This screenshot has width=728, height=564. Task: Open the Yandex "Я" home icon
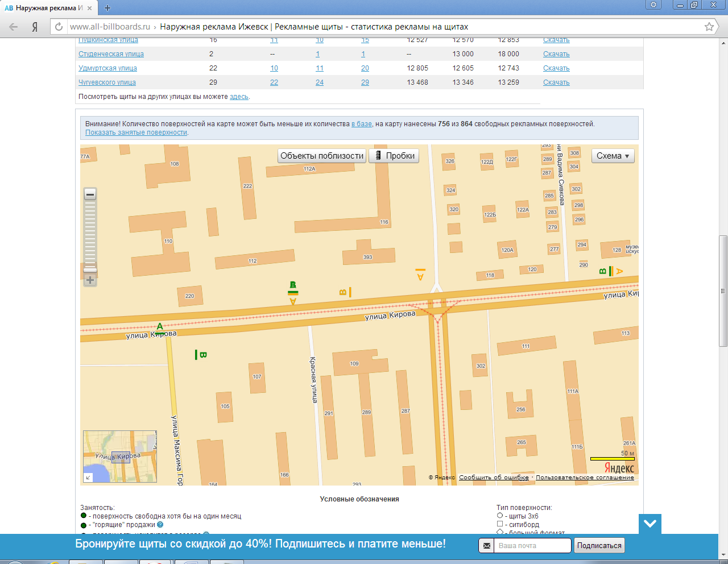point(35,27)
